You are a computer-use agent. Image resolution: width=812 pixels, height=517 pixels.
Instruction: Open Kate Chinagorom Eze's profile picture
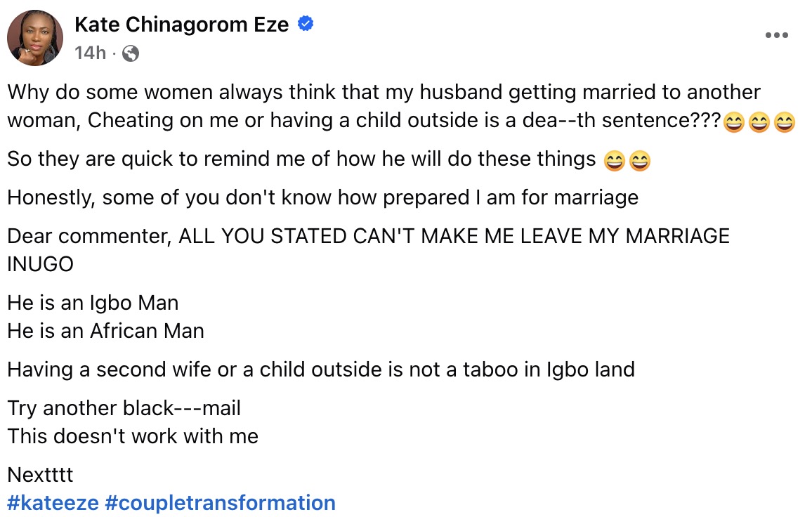[x=35, y=38]
